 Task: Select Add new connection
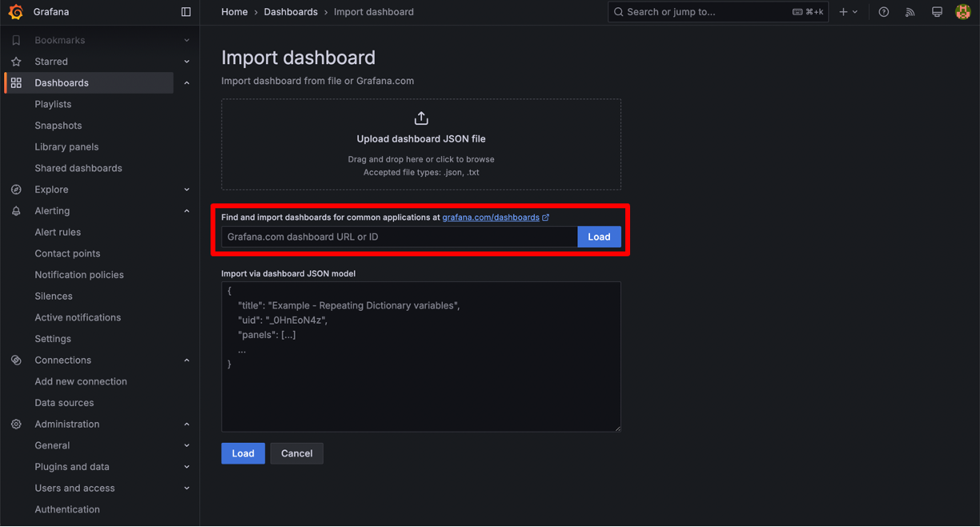coord(81,381)
